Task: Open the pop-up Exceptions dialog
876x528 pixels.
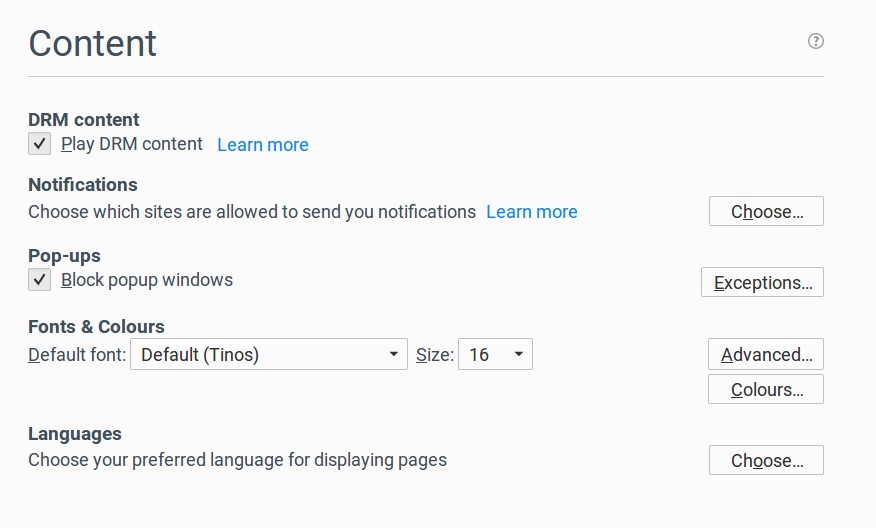Action: (762, 283)
